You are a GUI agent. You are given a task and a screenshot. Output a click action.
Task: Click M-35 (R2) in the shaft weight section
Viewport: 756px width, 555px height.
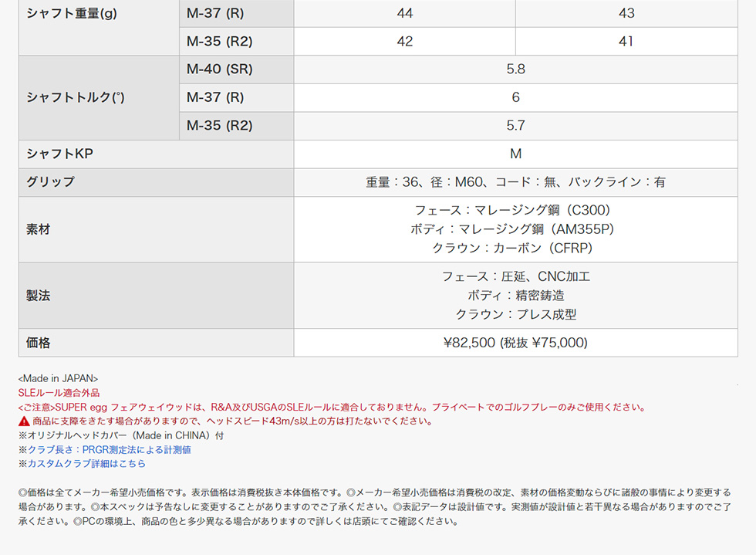point(220,42)
